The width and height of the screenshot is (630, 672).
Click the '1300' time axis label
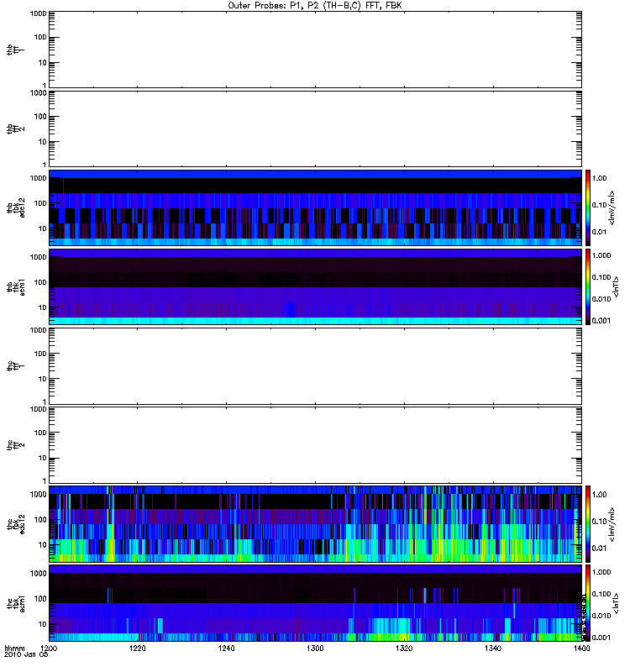pyautogui.click(x=315, y=648)
